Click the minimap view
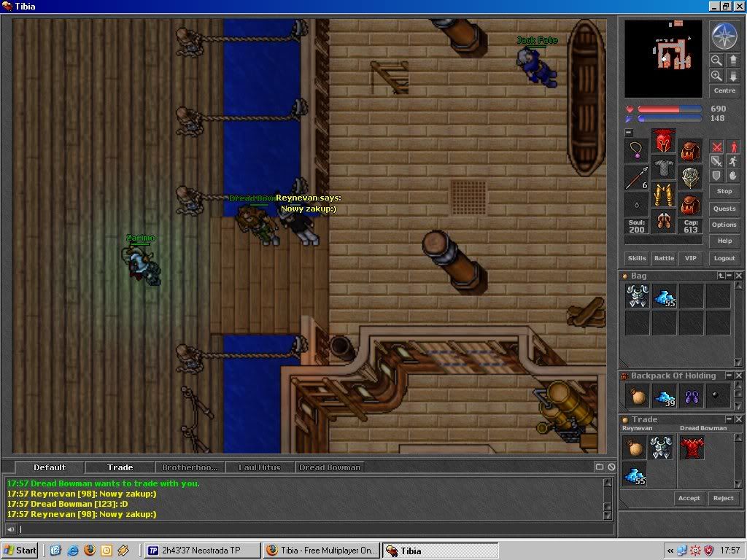The height and width of the screenshot is (560, 747). (663, 58)
